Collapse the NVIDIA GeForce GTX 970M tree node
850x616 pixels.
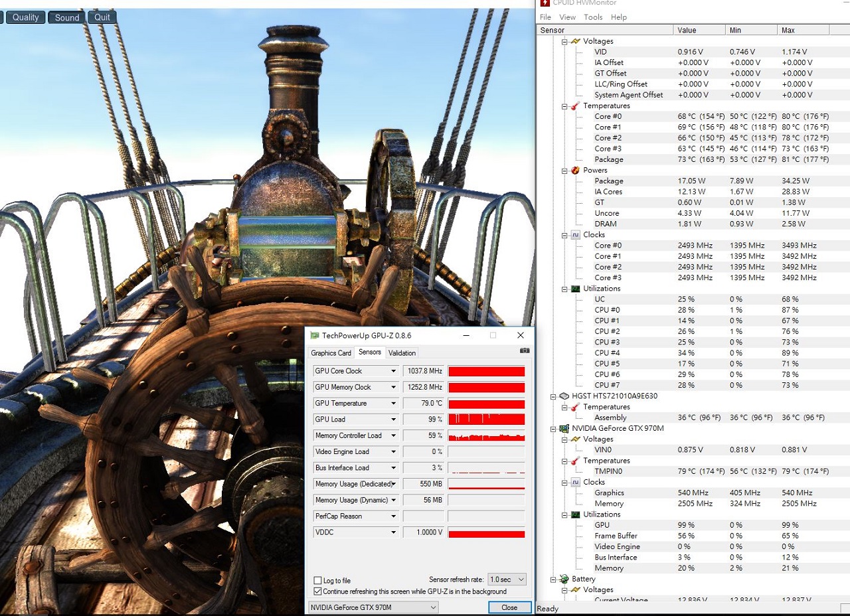click(x=553, y=429)
